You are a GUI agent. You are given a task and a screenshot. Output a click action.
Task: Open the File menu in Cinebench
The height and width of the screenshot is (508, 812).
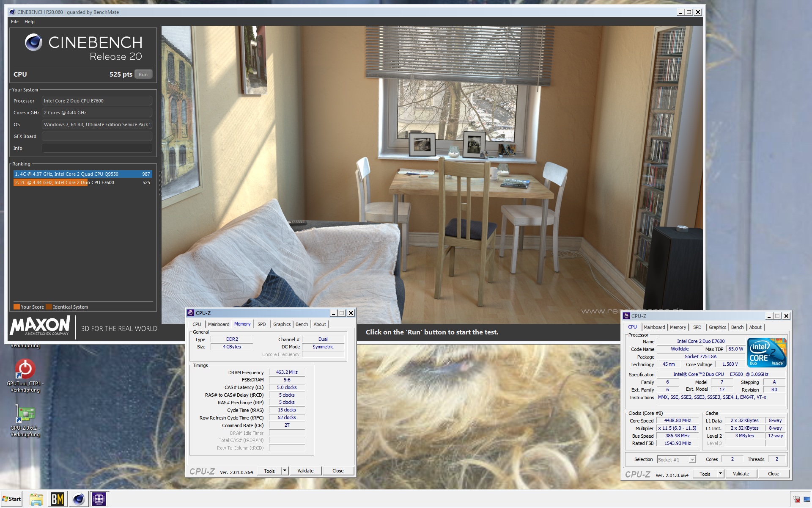click(15, 22)
